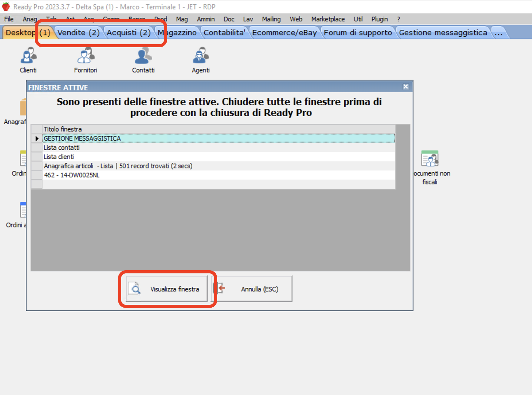
Task: Click the Ready Pro strawberry logo
Action: (x=6, y=7)
